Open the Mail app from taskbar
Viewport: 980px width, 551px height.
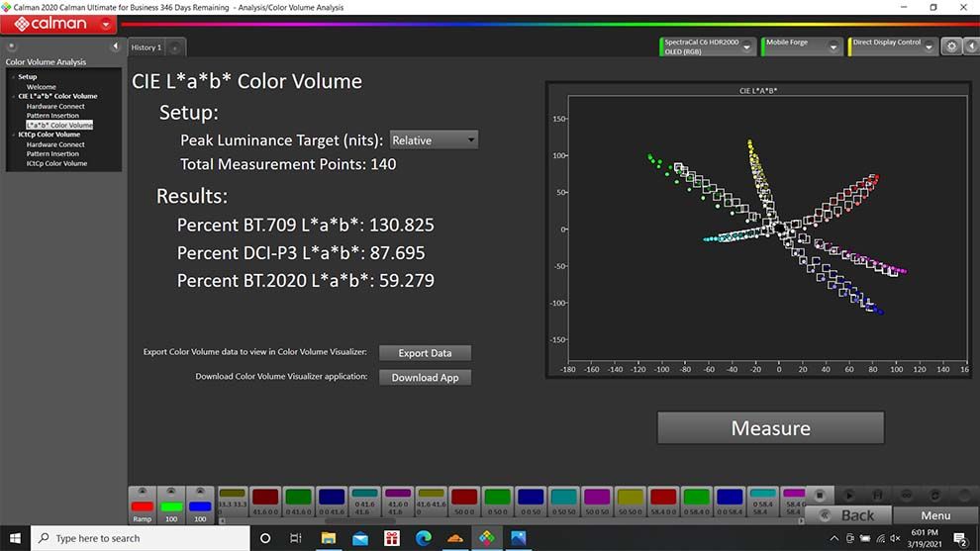click(360, 538)
